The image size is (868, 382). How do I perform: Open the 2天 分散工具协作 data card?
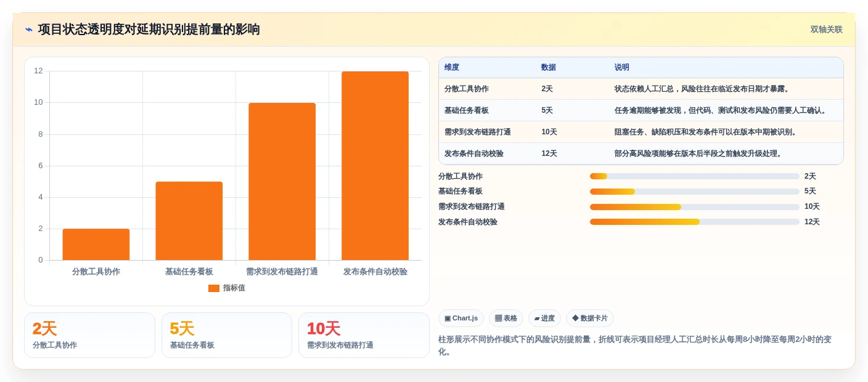click(89, 335)
